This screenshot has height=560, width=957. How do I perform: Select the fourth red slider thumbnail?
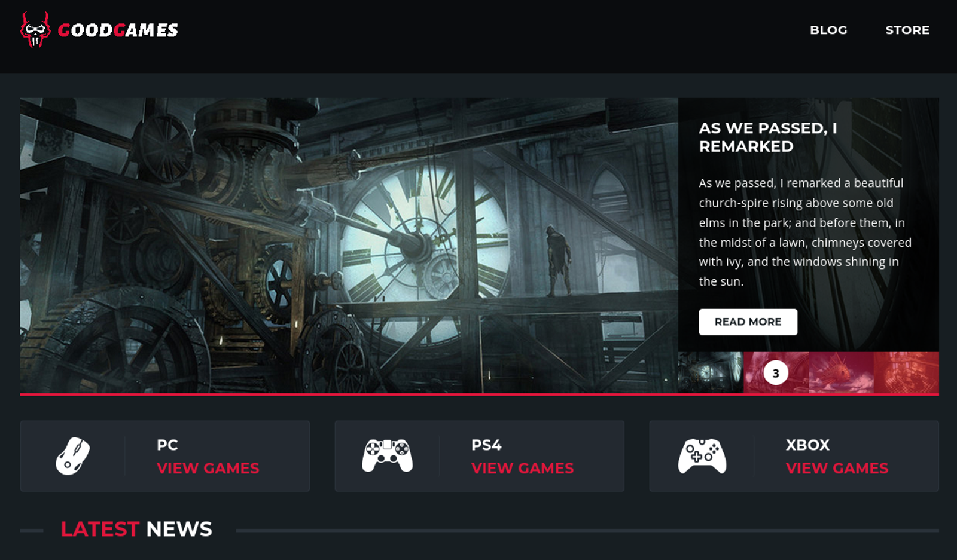pos(906,372)
